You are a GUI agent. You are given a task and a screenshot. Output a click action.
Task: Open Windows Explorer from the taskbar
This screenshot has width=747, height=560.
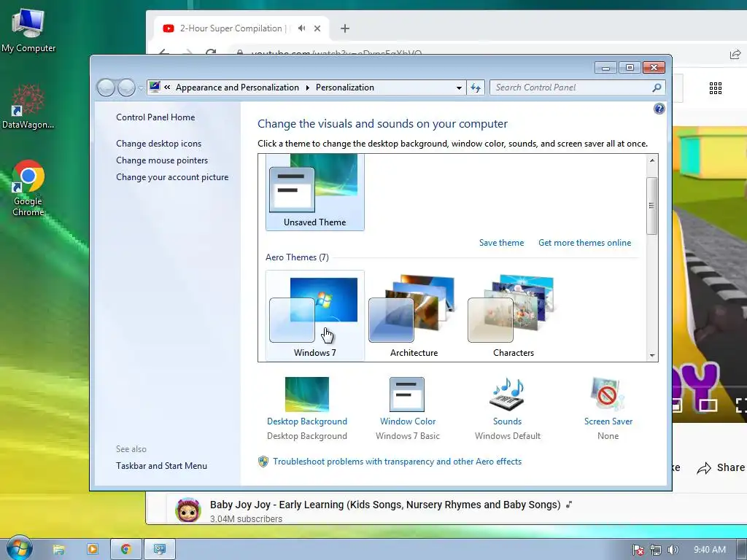coord(58,550)
